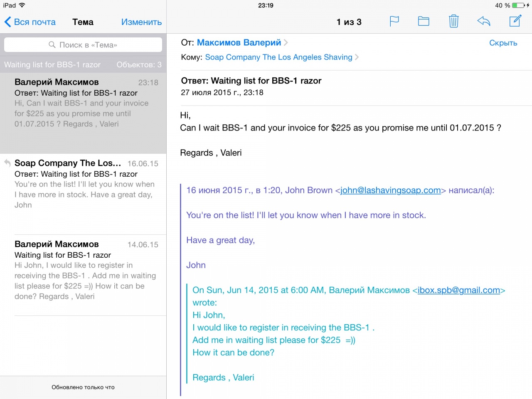
Task: Tap the Тема title in navigation bar
Action: coord(83,22)
